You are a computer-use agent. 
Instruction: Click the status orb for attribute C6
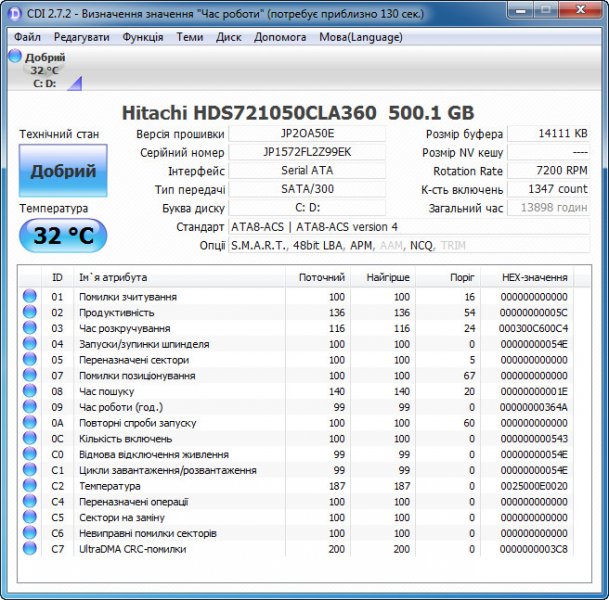coord(30,533)
